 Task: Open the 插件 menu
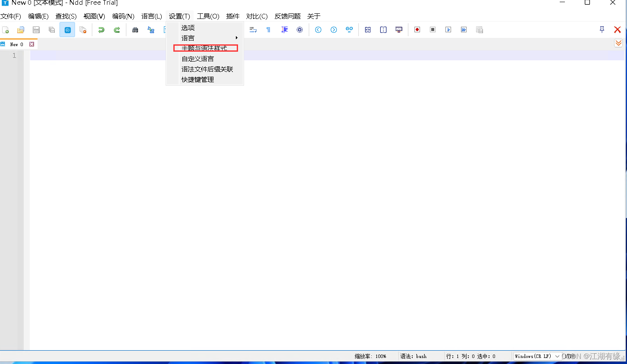click(x=233, y=16)
